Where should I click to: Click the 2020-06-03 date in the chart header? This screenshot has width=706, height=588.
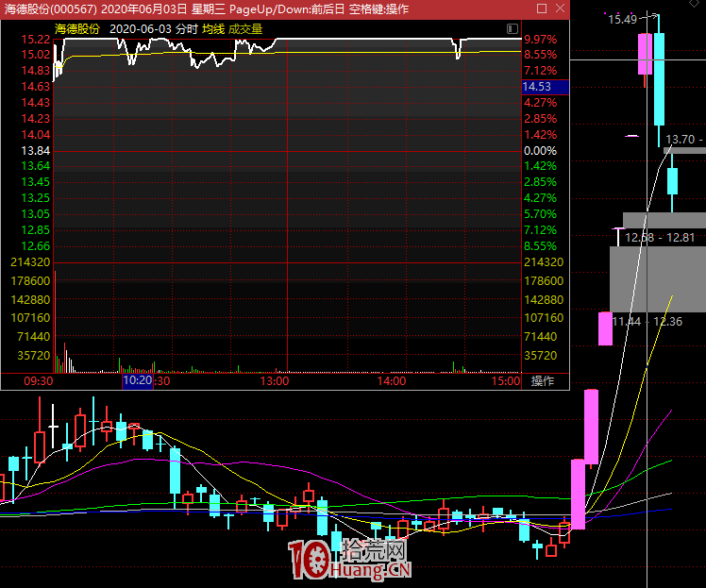click(140, 29)
